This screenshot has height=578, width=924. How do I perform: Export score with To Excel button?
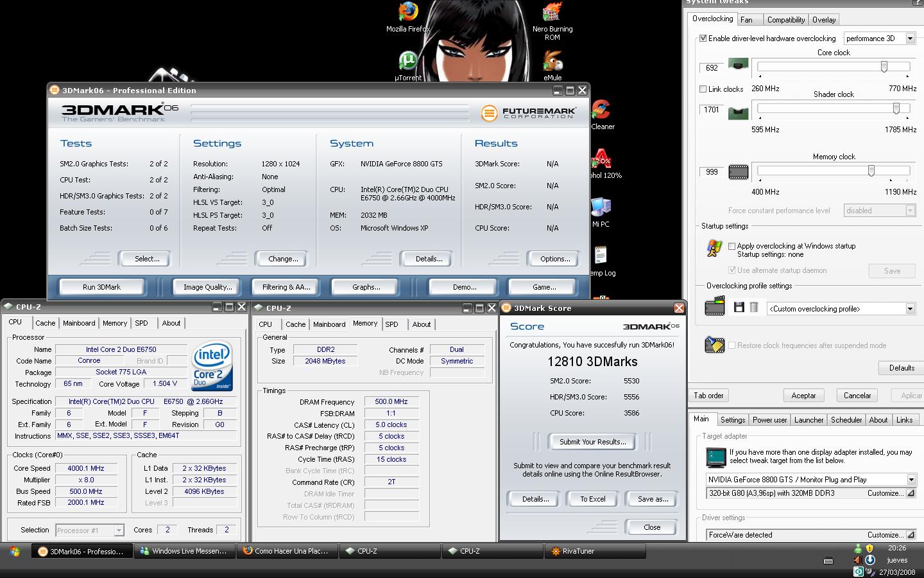(x=593, y=499)
